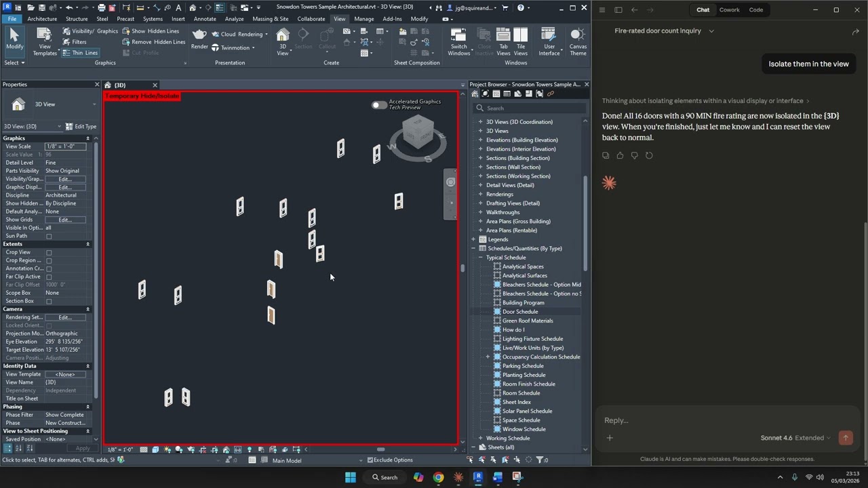Image resolution: width=868 pixels, height=488 pixels.
Task: Click Print icon in quick access toolbar
Action: [x=102, y=8]
